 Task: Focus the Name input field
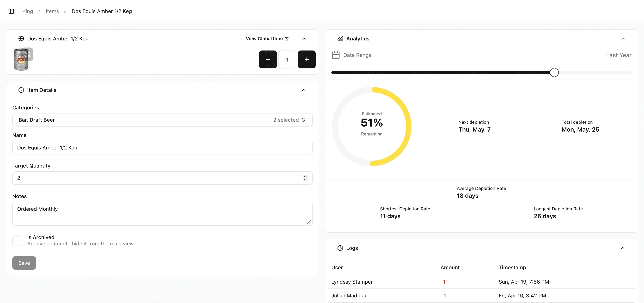162,148
